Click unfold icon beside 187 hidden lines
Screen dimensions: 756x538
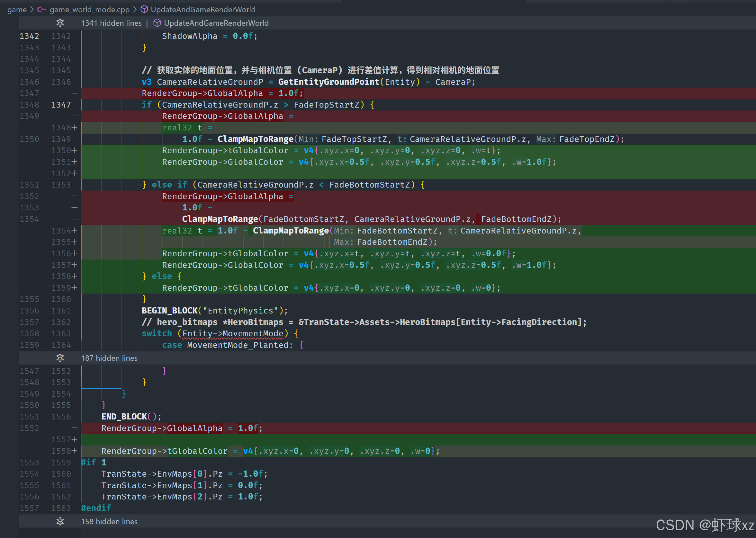coord(60,358)
